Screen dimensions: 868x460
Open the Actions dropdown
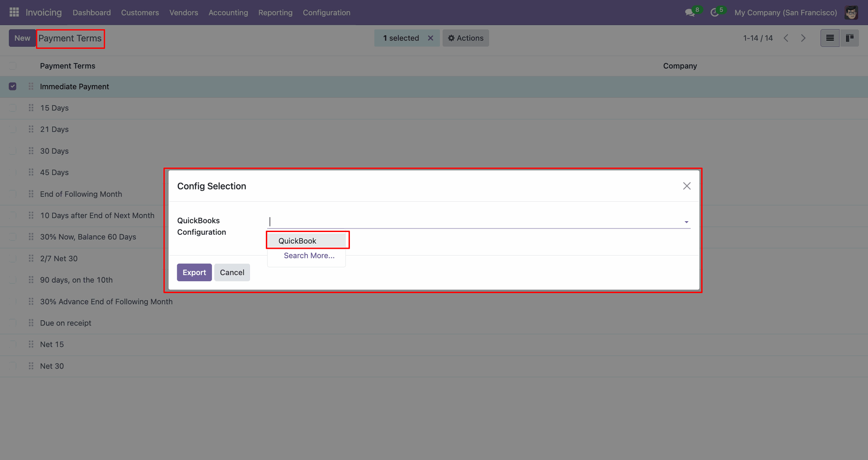coord(466,38)
